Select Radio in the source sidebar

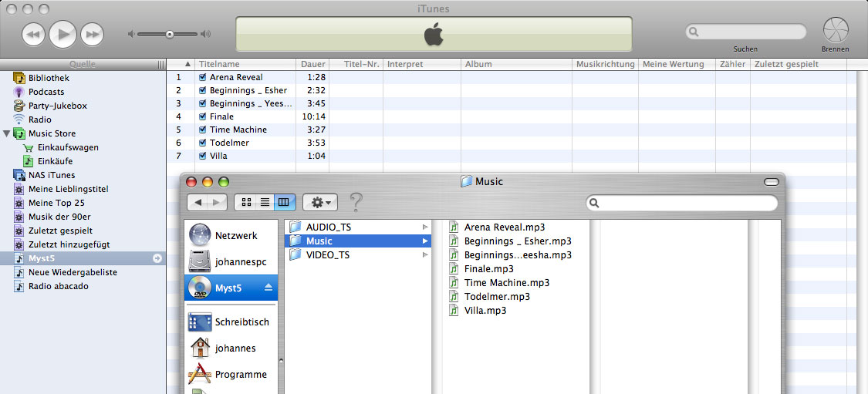(40, 120)
